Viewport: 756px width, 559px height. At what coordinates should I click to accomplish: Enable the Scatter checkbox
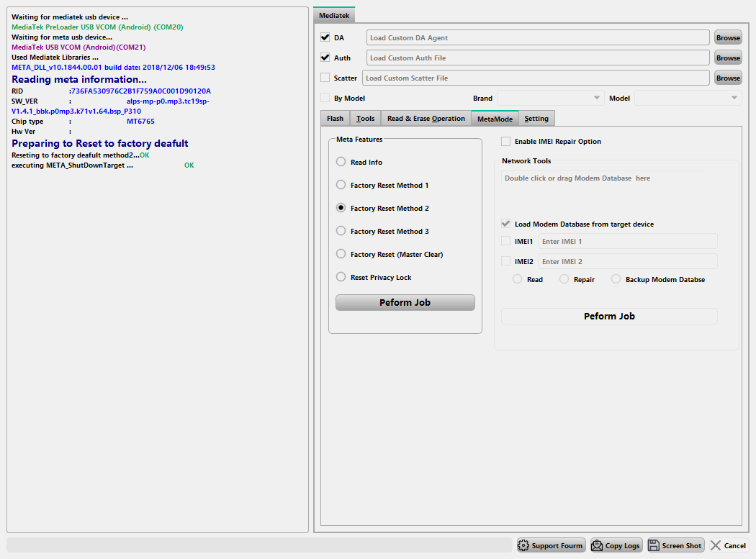point(325,78)
